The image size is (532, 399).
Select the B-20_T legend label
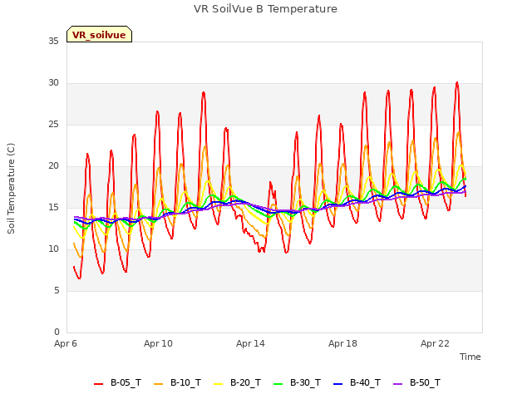coord(246,382)
